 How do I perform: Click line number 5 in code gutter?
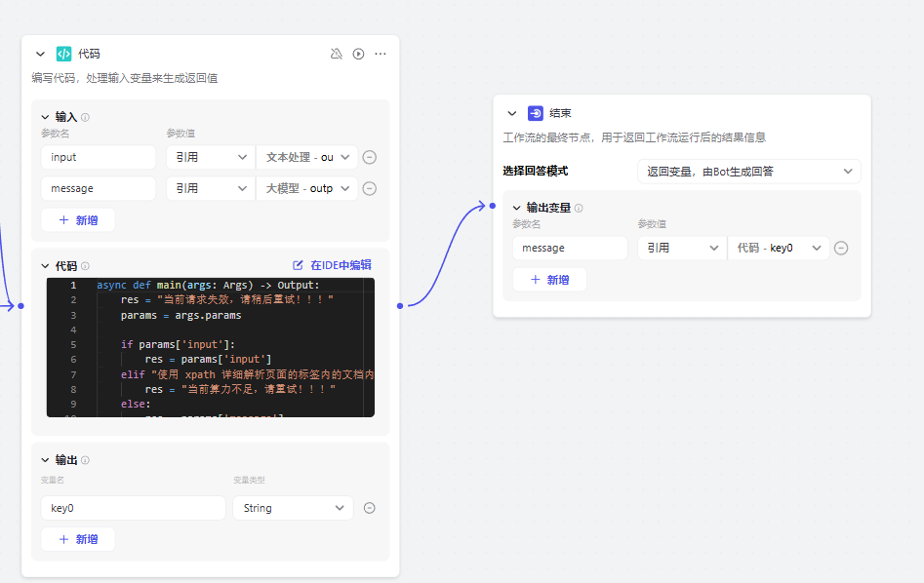click(x=73, y=344)
